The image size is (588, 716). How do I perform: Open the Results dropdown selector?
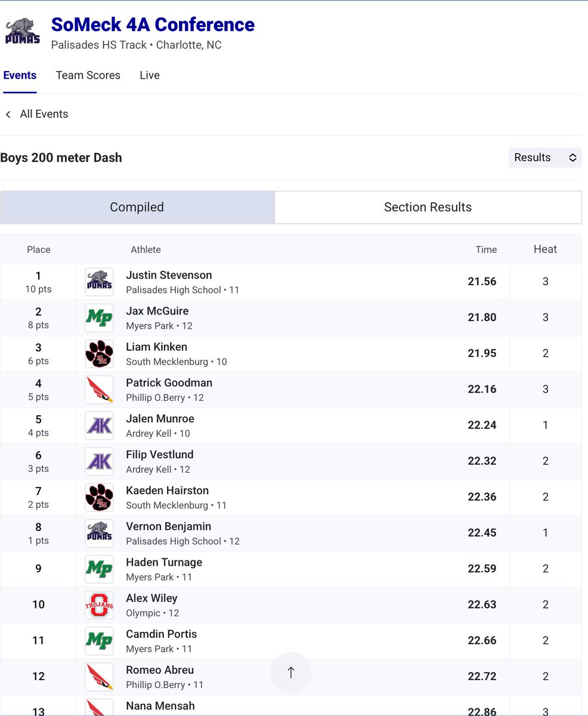[x=545, y=158]
